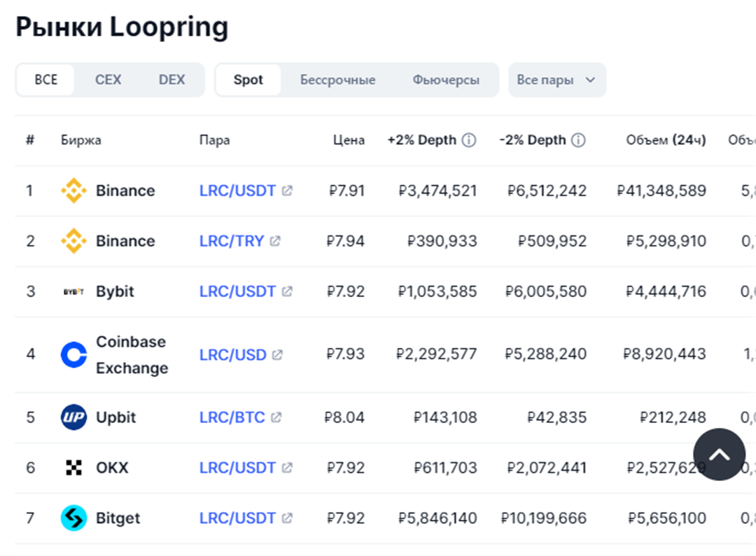756x556 pixels.
Task: Click the volume value ₽41,348,589
Action: tap(661, 190)
